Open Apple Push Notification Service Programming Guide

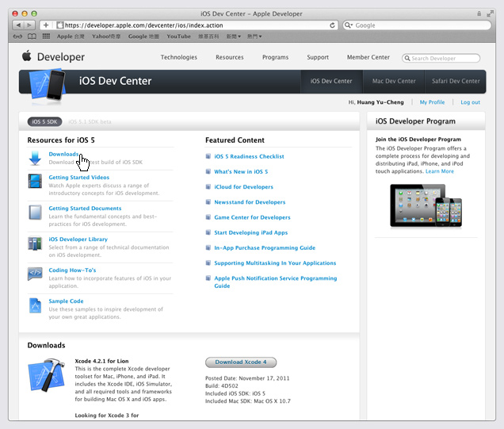point(276,282)
